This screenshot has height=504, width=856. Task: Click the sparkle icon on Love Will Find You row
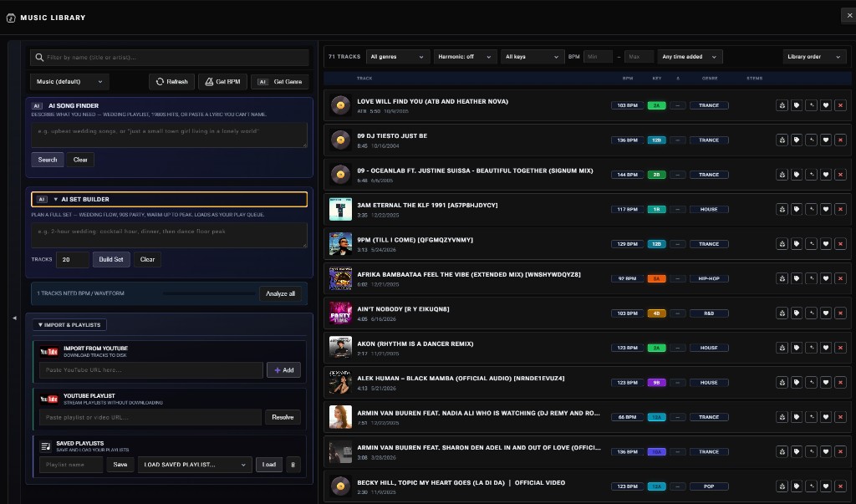click(x=811, y=105)
